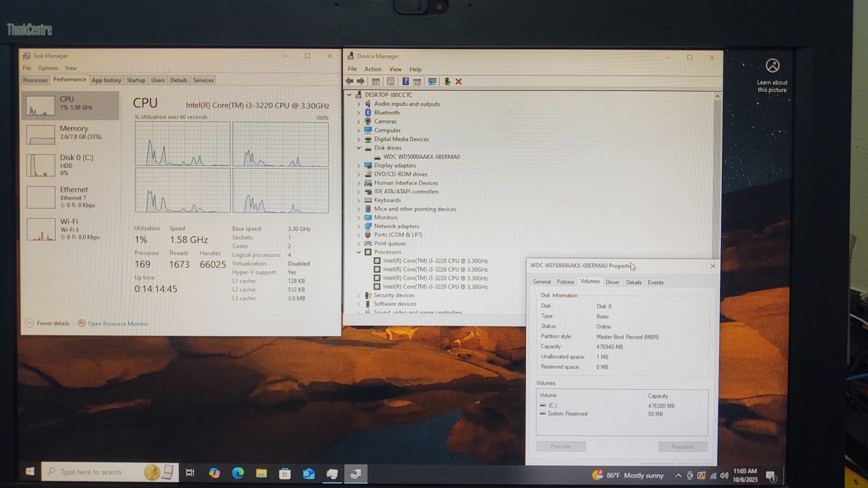This screenshot has width=868, height=488.
Task: Open Microsoft Edge from the taskbar
Action: point(238,473)
